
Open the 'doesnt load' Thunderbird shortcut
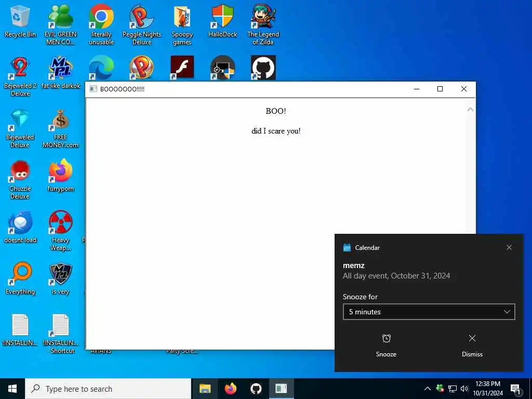click(20, 228)
